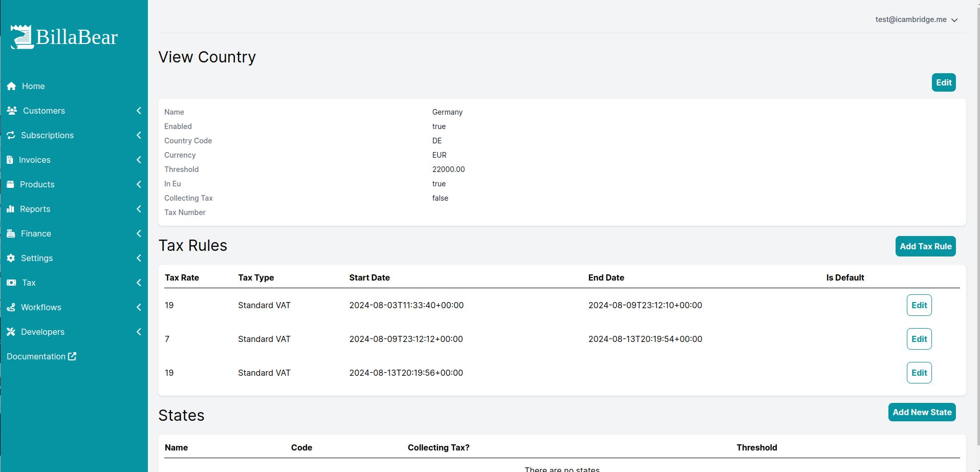Click the Finance cash register icon
The width and height of the screenshot is (980, 472).
tap(11, 233)
